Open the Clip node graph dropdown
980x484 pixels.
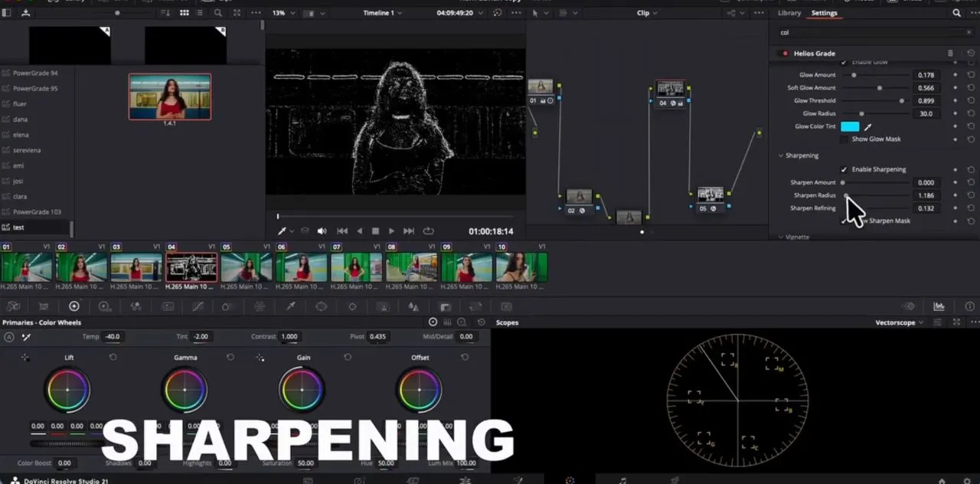(x=647, y=13)
